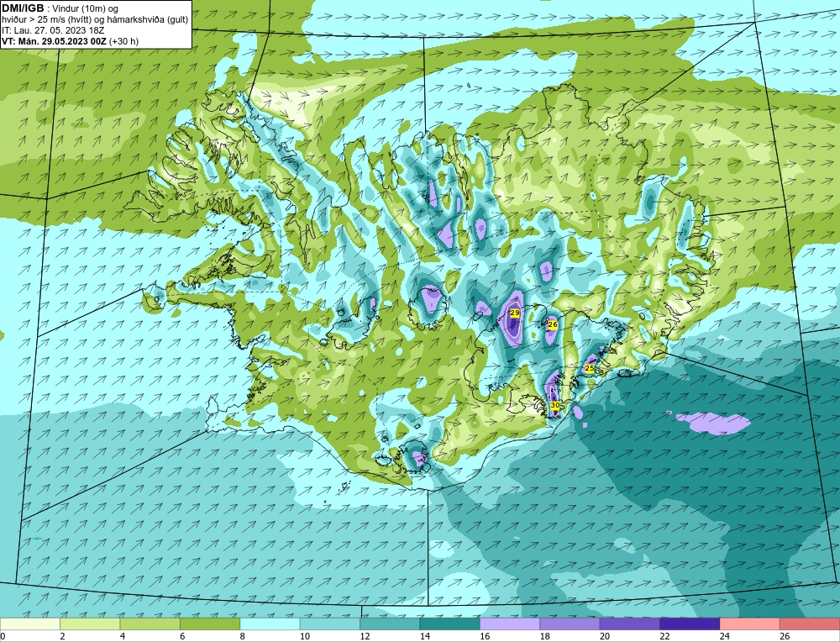
Task: Click the yellow gust label "26"
Action: pyautogui.click(x=553, y=324)
